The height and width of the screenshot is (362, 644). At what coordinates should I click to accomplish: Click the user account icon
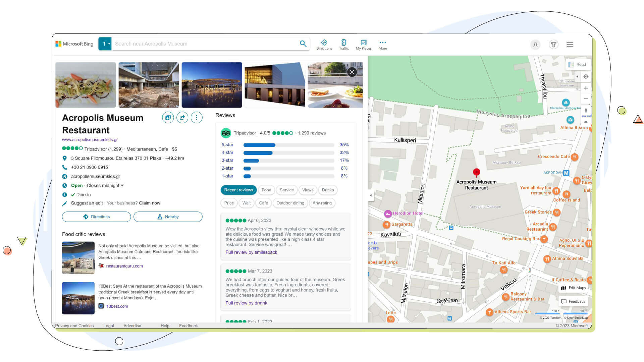(x=535, y=45)
